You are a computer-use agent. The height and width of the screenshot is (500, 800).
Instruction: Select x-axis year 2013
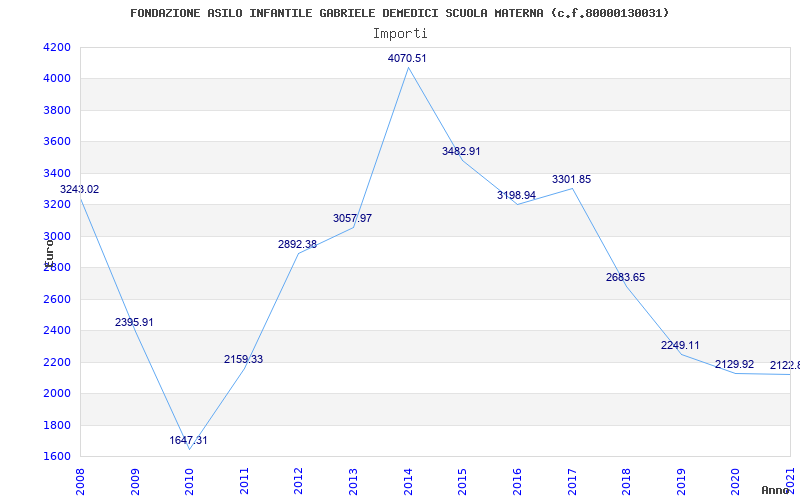click(354, 481)
